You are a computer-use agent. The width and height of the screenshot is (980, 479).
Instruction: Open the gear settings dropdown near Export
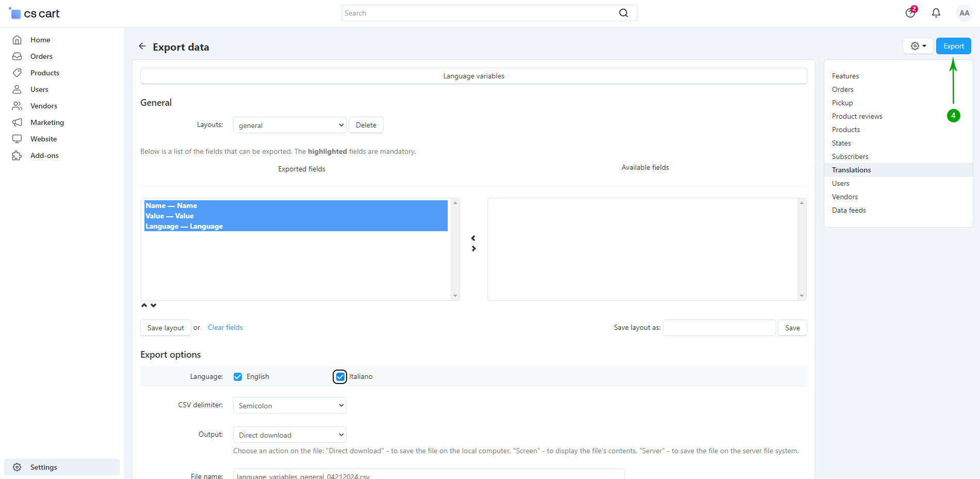(918, 46)
